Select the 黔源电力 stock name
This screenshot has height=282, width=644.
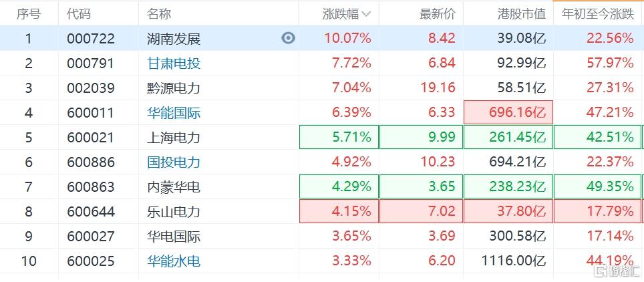(x=174, y=88)
